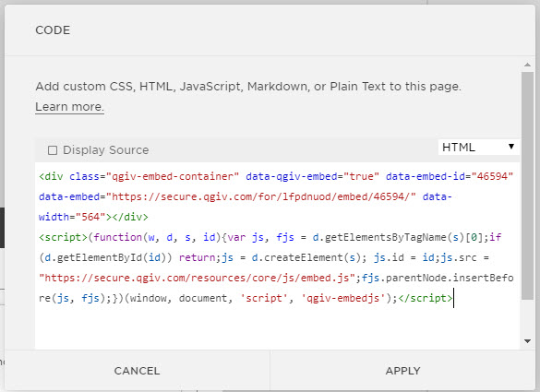Click the embed.js source URL string
Screen dimensions: 540x392
point(197,278)
